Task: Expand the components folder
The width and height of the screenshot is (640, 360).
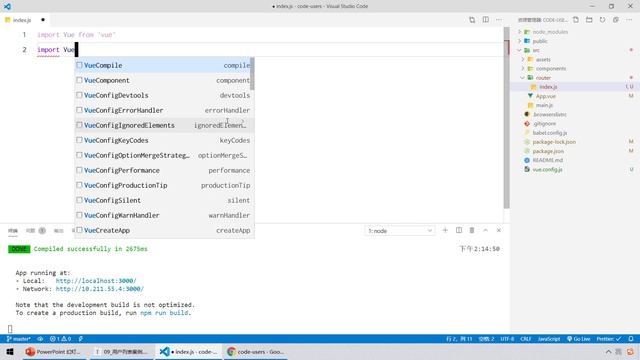Action: coord(551,69)
